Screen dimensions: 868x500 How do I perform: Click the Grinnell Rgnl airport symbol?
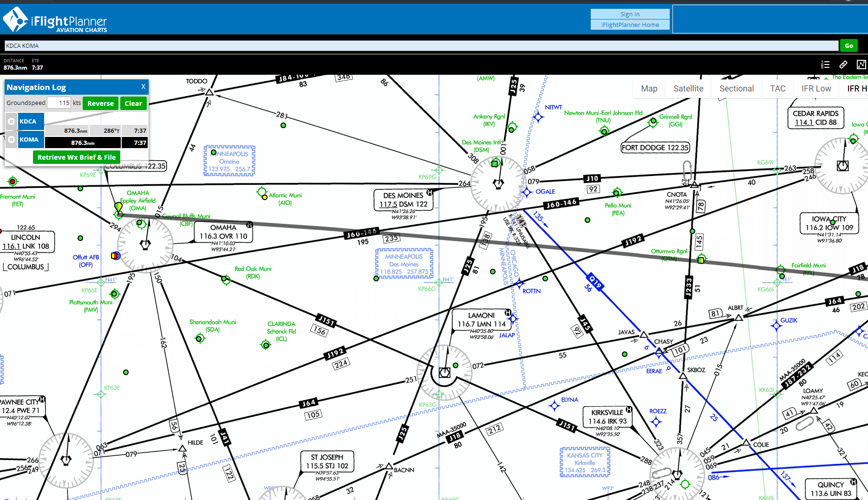pos(653,122)
